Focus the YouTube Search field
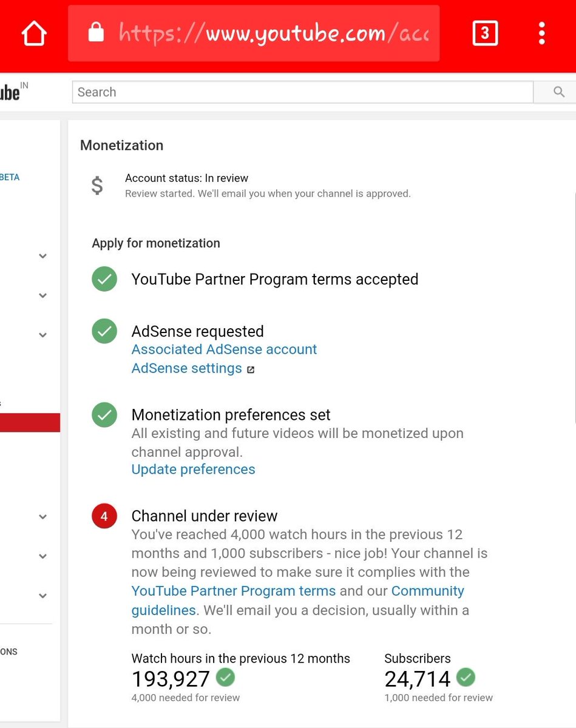 pos(302,92)
